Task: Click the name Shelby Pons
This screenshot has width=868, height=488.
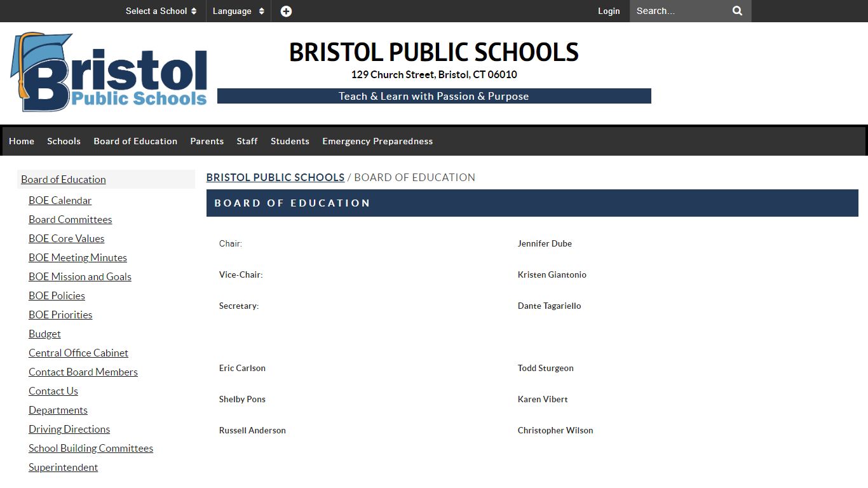Action: (x=242, y=399)
